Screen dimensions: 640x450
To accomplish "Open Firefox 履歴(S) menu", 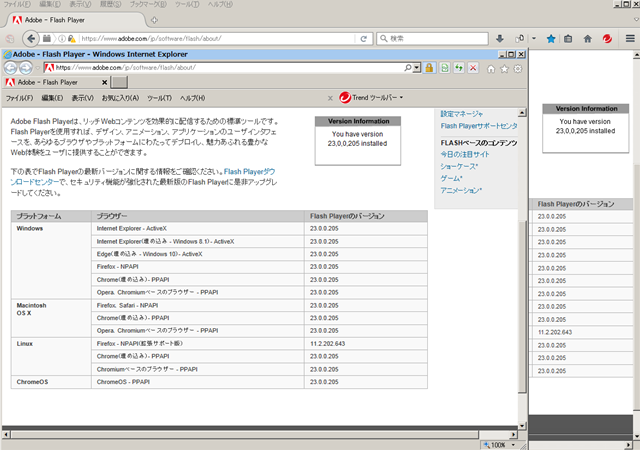I will (x=111, y=4).
